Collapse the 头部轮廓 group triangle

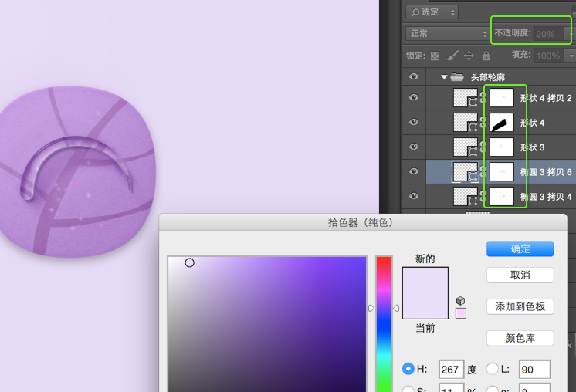(x=444, y=77)
